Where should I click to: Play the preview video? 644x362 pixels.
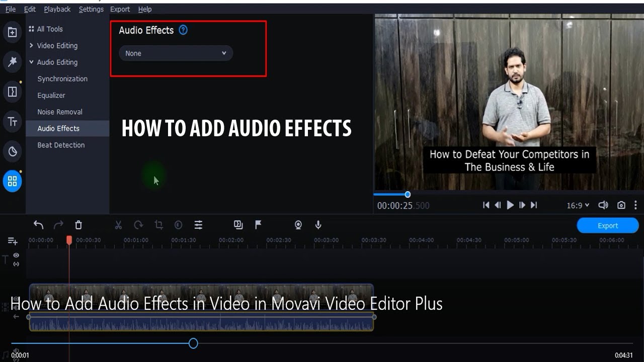[x=510, y=205]
